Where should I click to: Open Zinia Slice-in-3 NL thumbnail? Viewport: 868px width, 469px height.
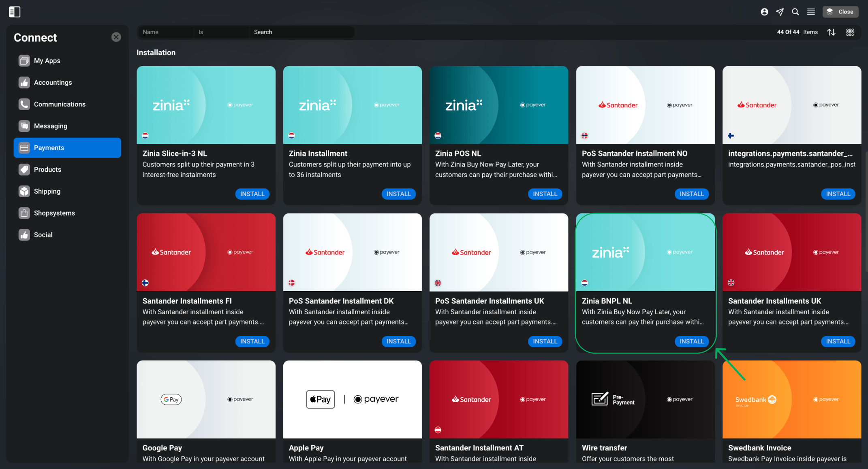click(x=206, y=105)
